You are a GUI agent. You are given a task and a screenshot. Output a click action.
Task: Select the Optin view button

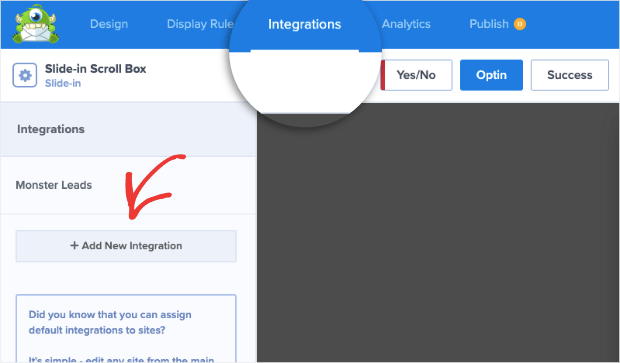point(491,75)
